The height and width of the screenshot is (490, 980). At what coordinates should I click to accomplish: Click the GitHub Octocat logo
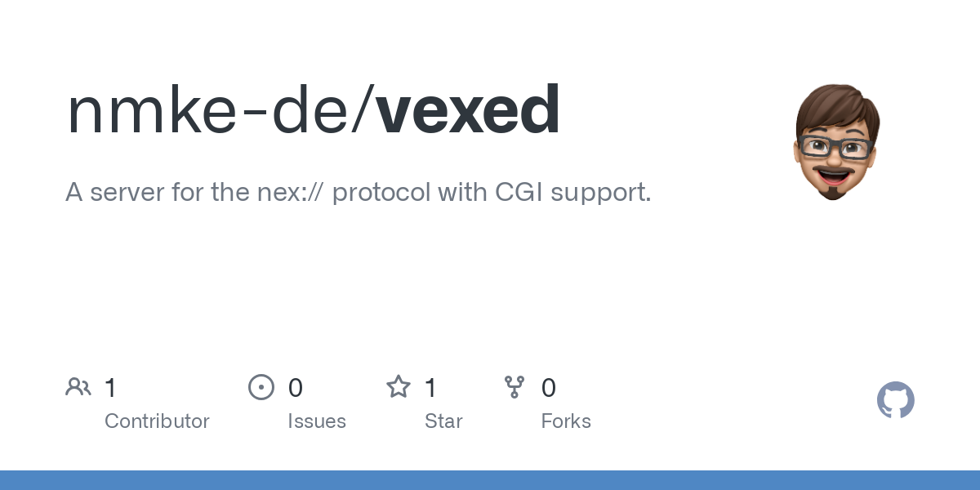[895, 400]
